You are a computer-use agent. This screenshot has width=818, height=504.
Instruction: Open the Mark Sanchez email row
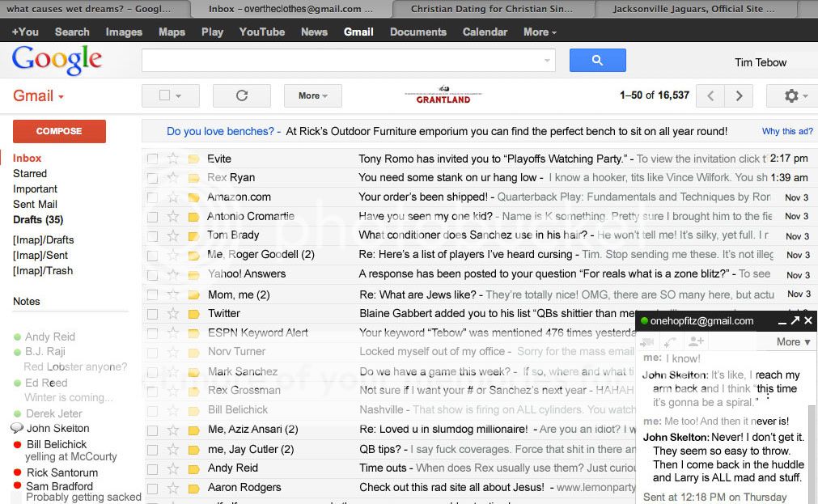[388, 372]
